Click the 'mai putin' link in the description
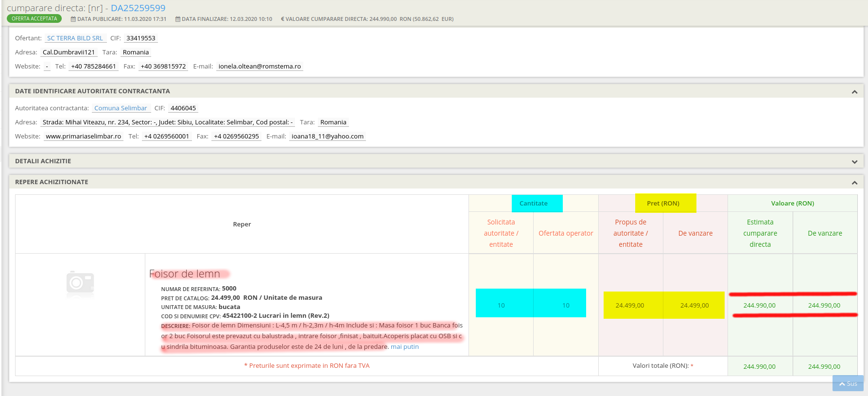This screenshot has height=396, width=868. [x=404, y=346]
